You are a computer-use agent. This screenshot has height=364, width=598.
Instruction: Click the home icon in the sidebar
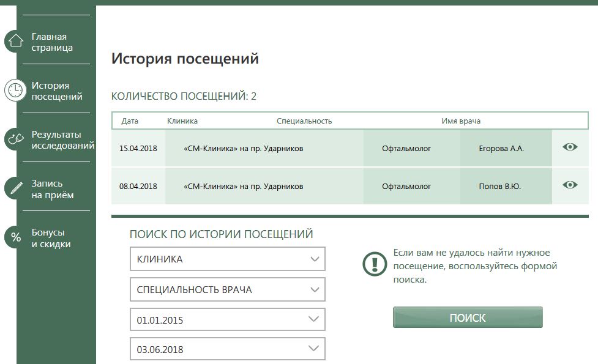16,42
